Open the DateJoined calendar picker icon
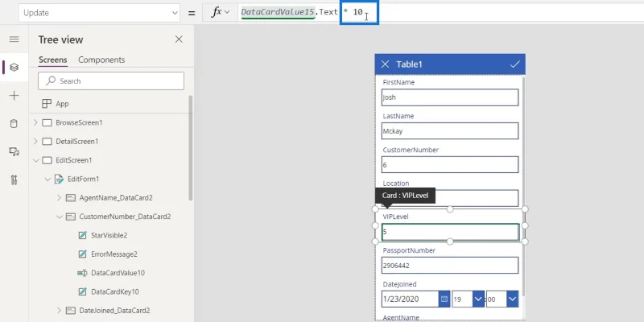 coord(444,299)
